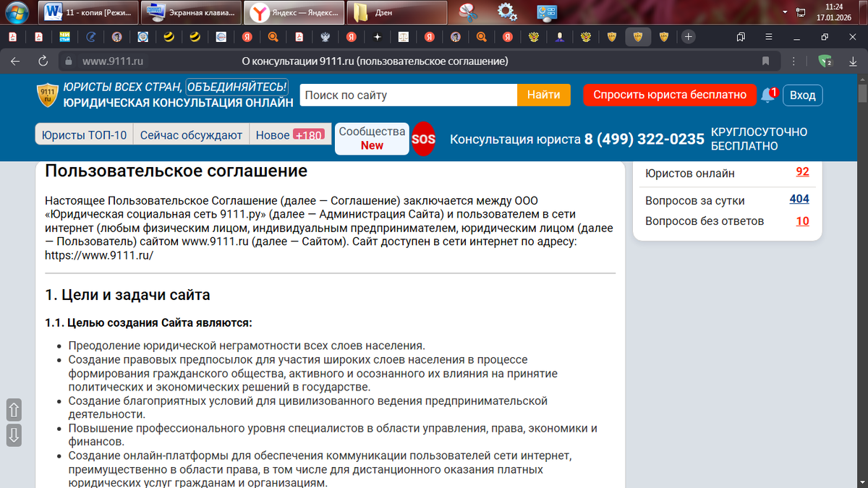Select the active highlighted 9111 shield tab

[638, 36]
